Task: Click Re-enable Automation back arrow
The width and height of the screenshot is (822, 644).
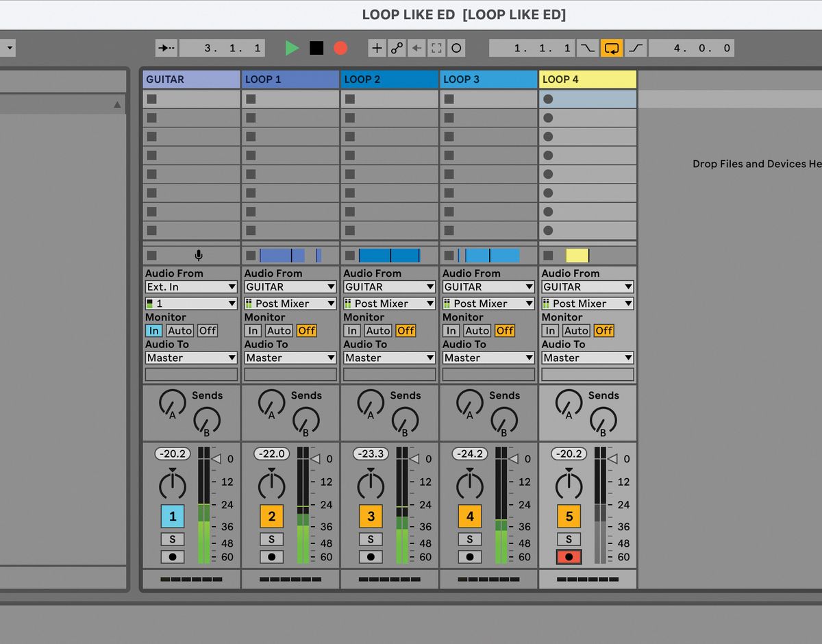Action: tap(416, 48)
